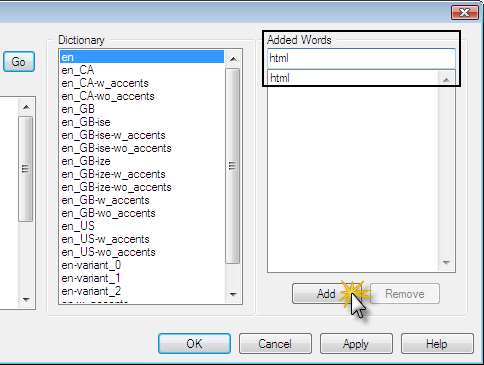
Task: Select the en_GB-ise-w_accents dictionary
Action: click(142, 135)
